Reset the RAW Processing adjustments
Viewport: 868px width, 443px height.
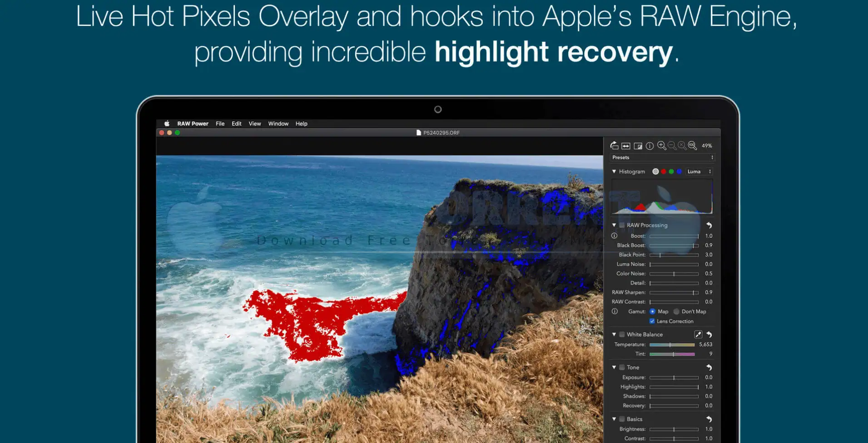click(709, 225)
